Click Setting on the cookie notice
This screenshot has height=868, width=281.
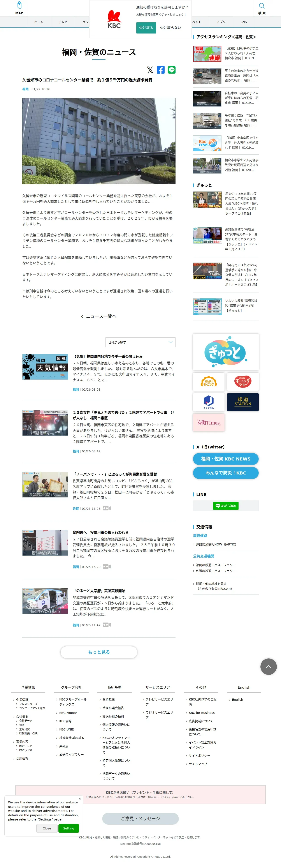coord(69,828)
